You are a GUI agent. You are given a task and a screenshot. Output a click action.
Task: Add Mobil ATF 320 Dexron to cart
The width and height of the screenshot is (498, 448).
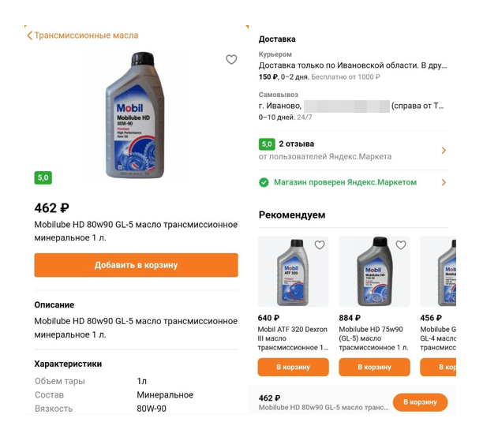pyautogui.click(x=293, y=367)
